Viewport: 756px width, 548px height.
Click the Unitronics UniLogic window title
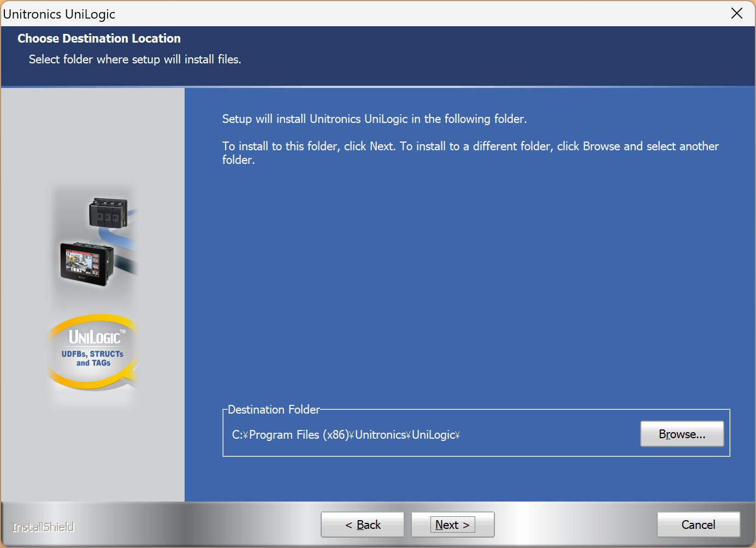[59, 14]
